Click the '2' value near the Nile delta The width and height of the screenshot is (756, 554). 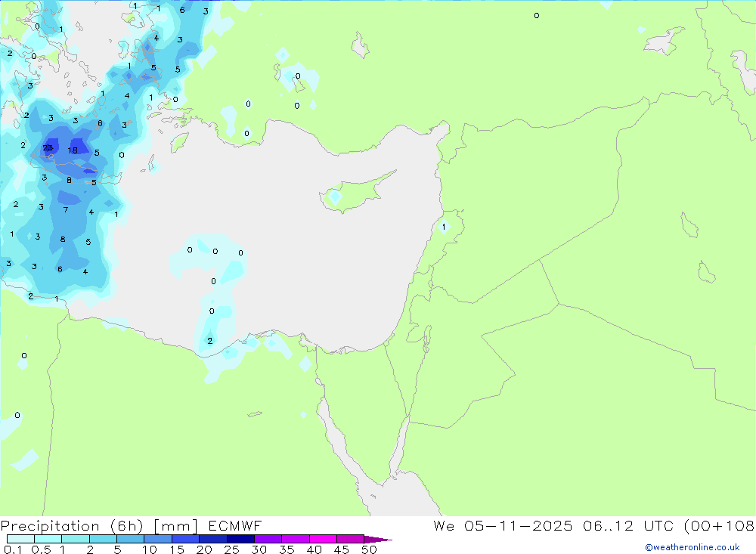pyautogui.click(x=209, y=341)
